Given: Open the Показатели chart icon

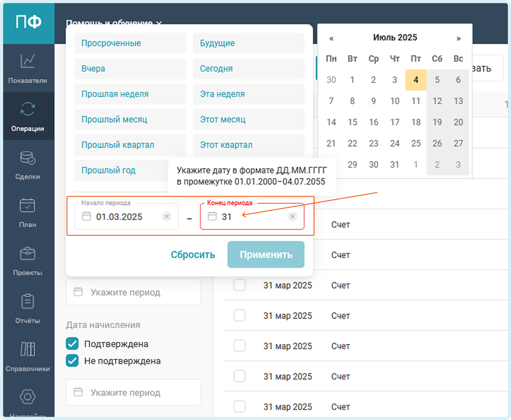Looking at the screenshot, I should pyautogui.click(x=28, y=61).
